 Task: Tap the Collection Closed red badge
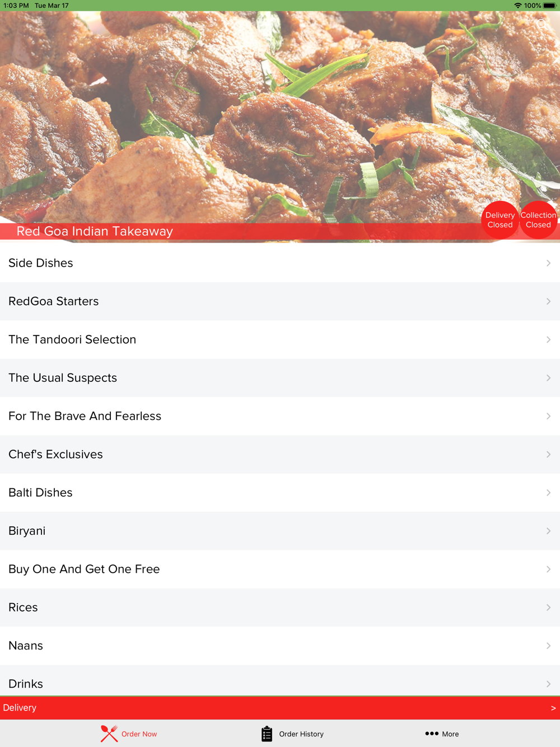[x=538, y=220]
